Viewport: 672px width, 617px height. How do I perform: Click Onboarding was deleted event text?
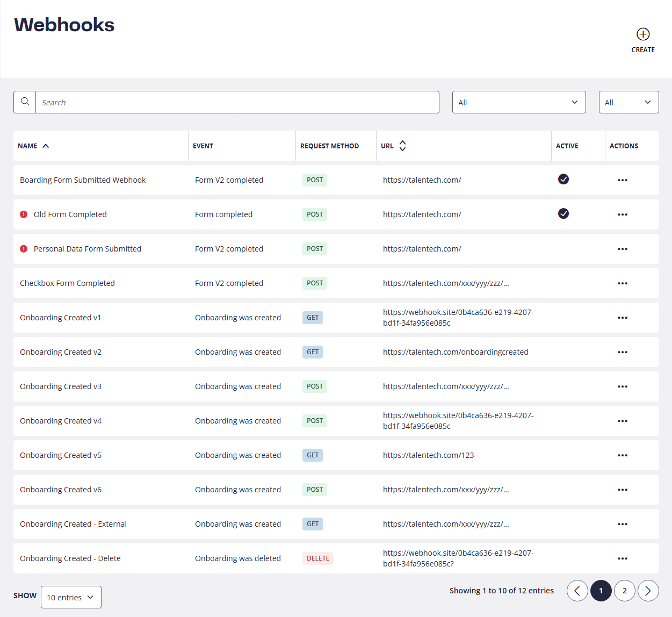[x=238, y=558]
